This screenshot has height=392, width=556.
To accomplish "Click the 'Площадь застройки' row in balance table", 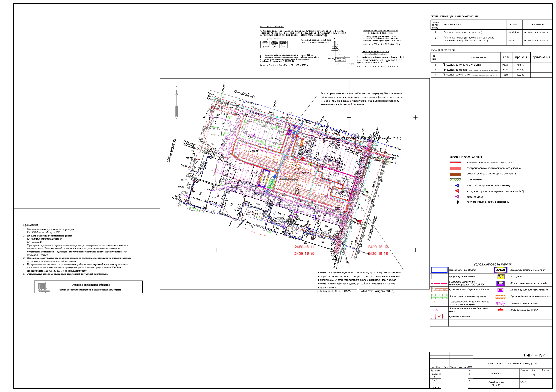I will (455, 70).
